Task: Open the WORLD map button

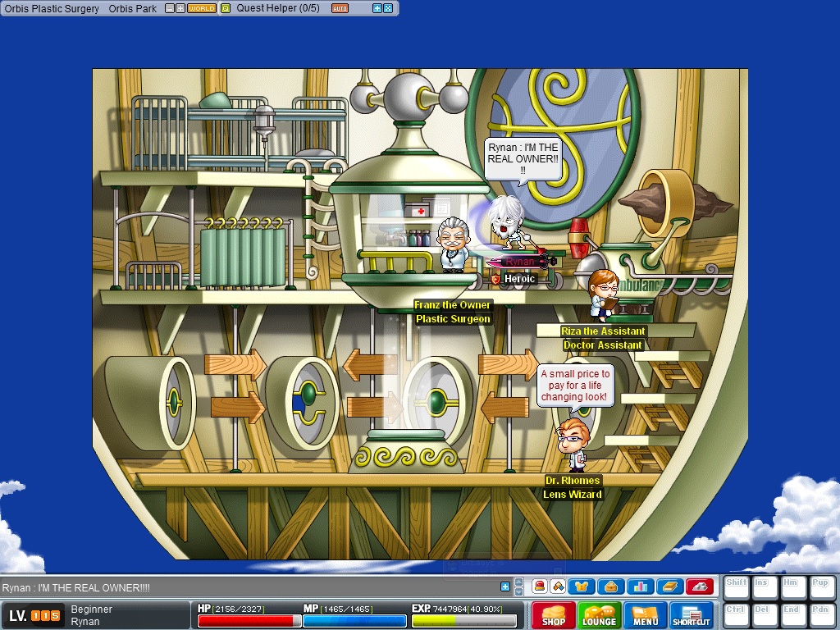Action: (202, 8)
